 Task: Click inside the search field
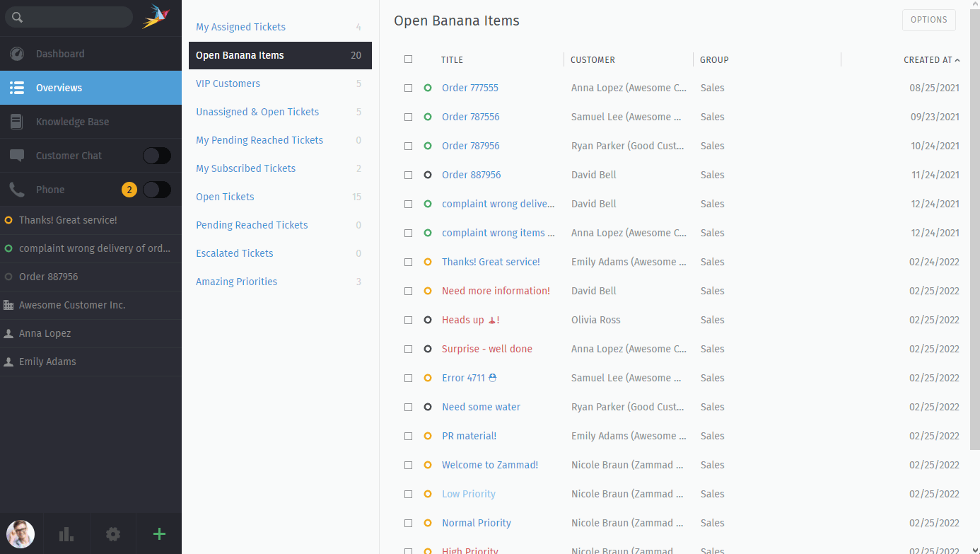71,16
